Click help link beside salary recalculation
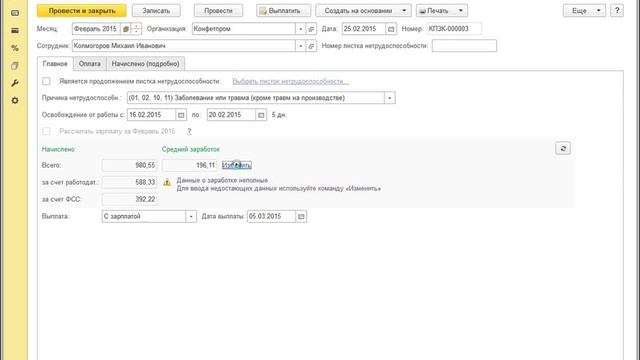Image resolution: width=640 pixels, height=360 pixels. [x=189, y=131]
